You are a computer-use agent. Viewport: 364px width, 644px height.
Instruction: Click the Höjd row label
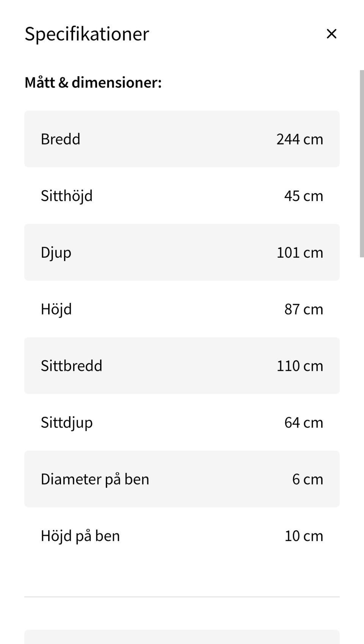tap(56, 309)
